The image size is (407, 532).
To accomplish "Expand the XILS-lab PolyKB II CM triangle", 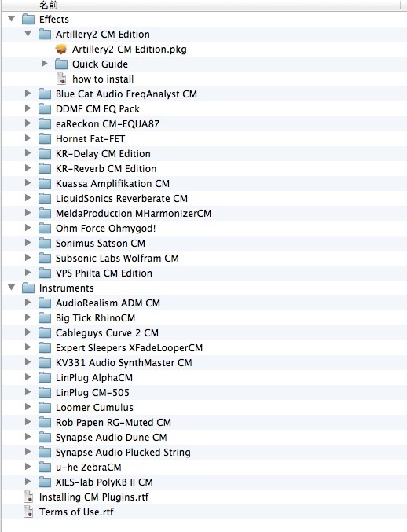I will [x=27, y=482].
